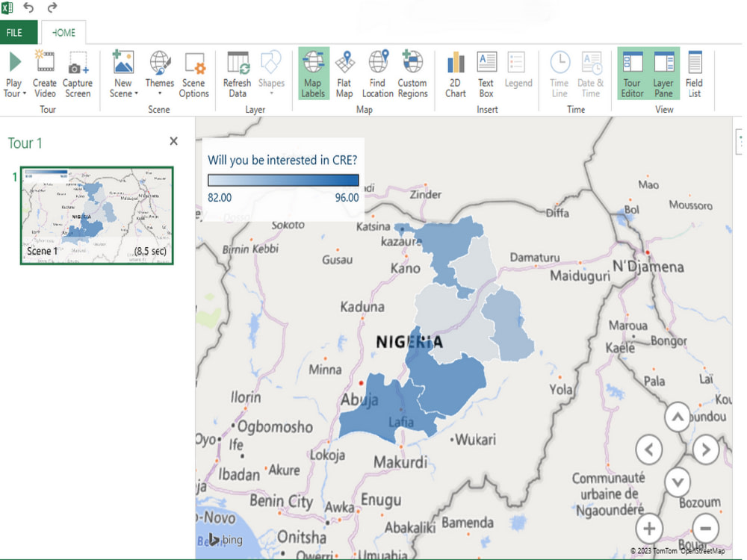Show the Field List
This screenshot has width=747, height=560.
pyautogui.click(x=695, y=72)
